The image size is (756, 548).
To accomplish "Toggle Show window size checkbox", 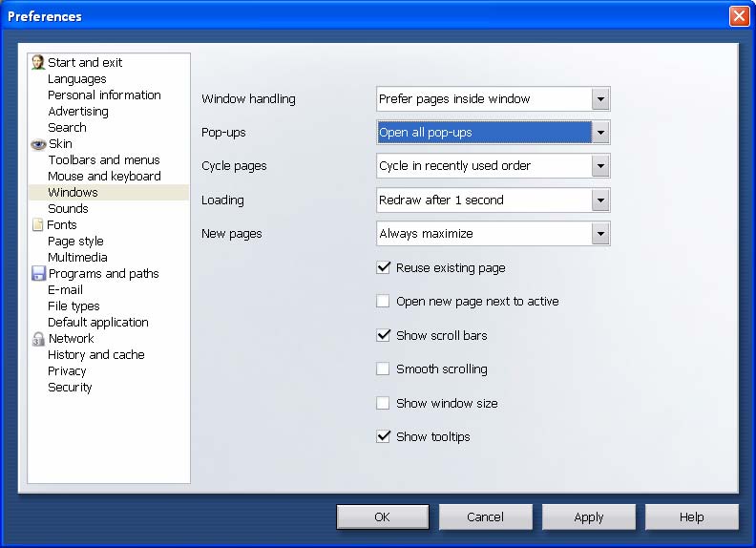I will coord(383,404).
